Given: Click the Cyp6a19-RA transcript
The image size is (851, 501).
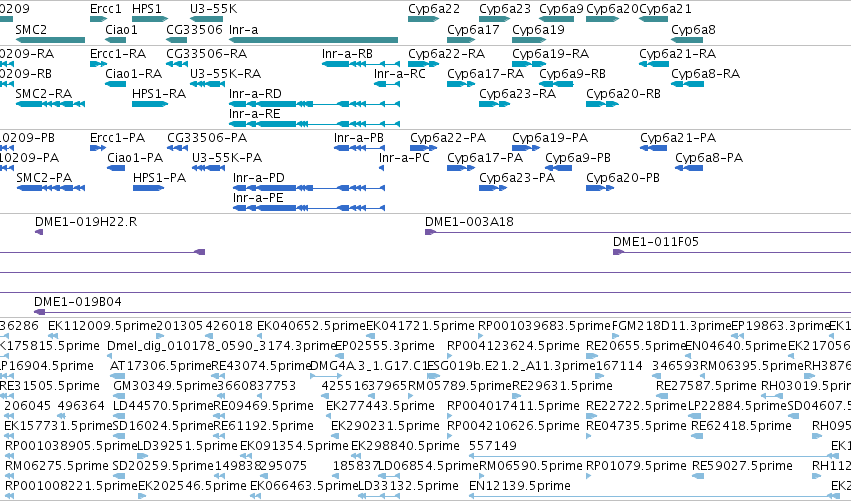Looking at the screenshot, I should (529, 64).
